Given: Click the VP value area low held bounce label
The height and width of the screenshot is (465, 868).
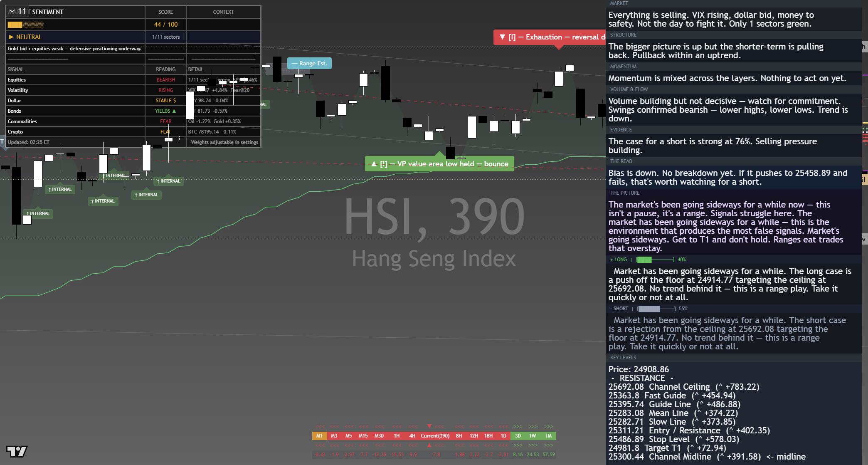Looking at the screenshot, I should (x=439, y=164).
